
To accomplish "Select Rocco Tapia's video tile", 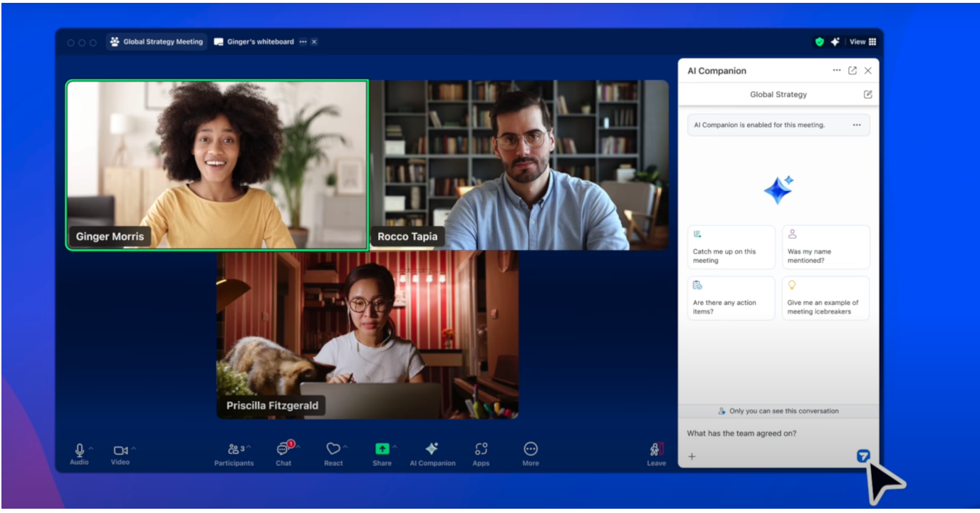I will [x=519, y=165].
